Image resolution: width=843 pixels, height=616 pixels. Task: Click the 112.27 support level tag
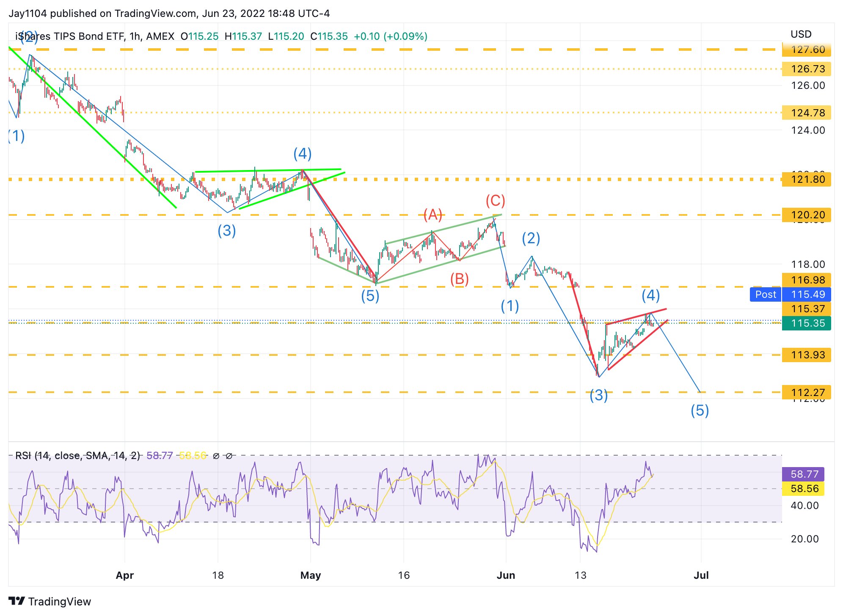[x=806, y=392]
